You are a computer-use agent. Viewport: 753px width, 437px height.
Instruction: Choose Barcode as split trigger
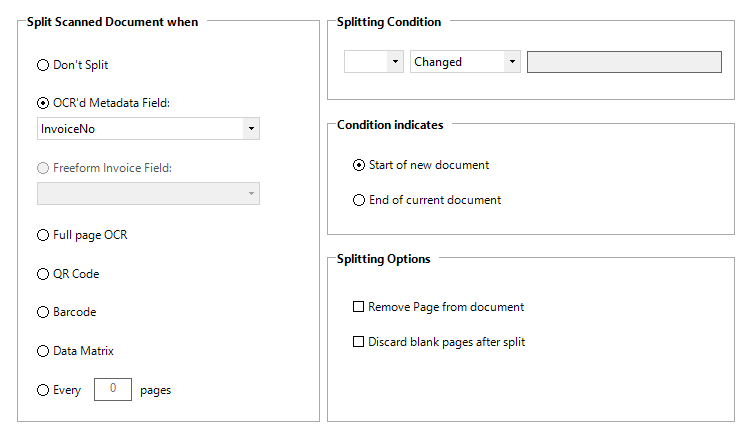(x=43, y=312)
